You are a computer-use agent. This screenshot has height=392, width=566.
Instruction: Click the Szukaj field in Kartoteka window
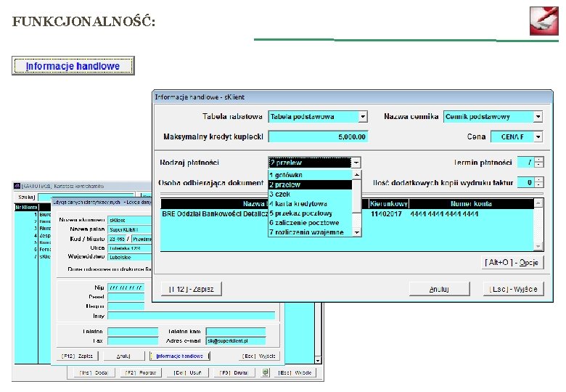coord(86,197)
